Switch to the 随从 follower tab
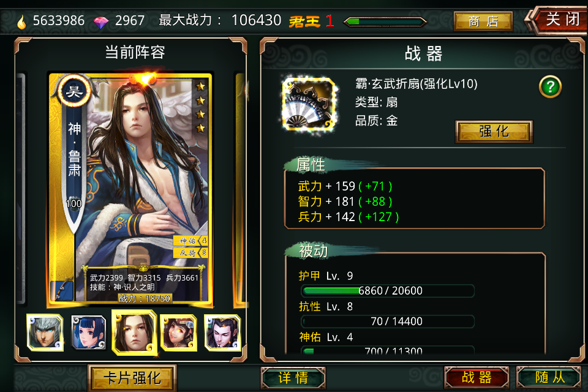The width and height of the screenshot is (588, 392). click(549, 377)
